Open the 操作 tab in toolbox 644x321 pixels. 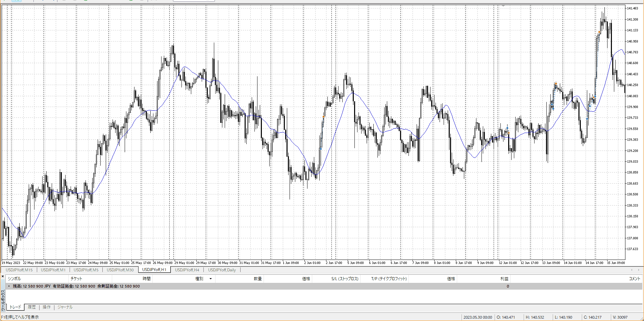pyautogui.click(x=47, y=307)
